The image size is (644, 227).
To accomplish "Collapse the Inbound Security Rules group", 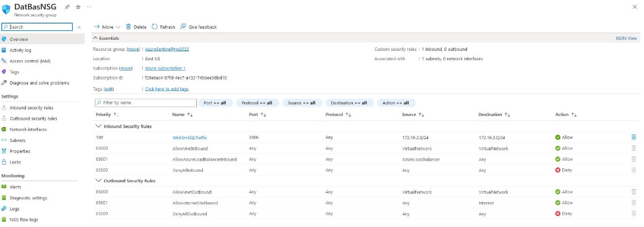I will pos(98,126).
